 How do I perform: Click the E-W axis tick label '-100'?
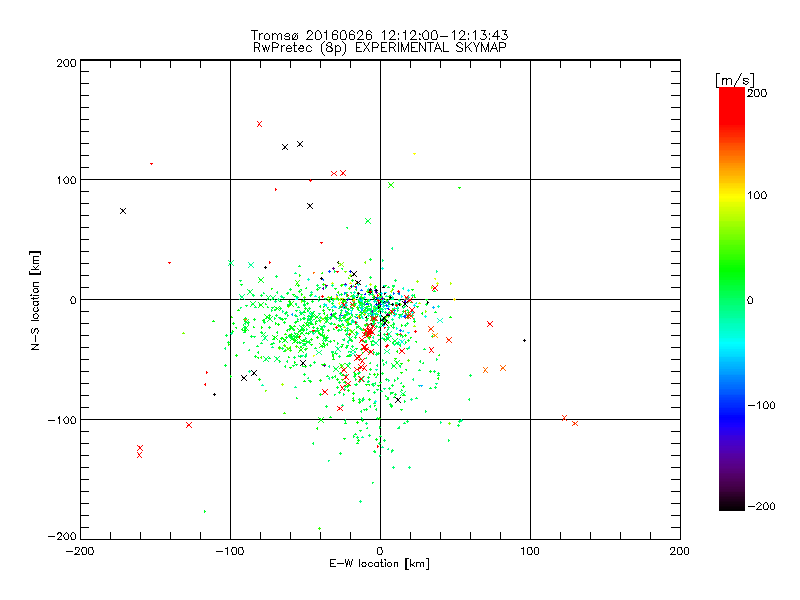tap(230, 551)
